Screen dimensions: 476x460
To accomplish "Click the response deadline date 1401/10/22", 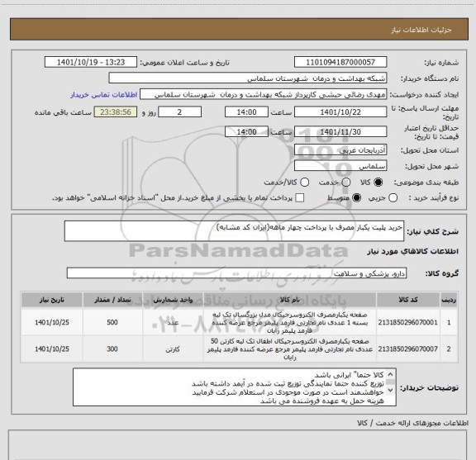I will pos(340,112).
